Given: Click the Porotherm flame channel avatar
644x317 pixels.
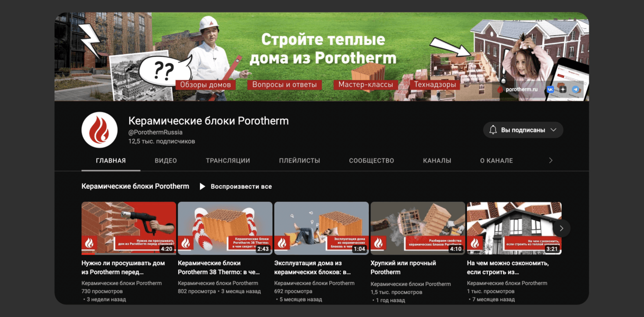Looking at the screenshot, I should 99,130.
